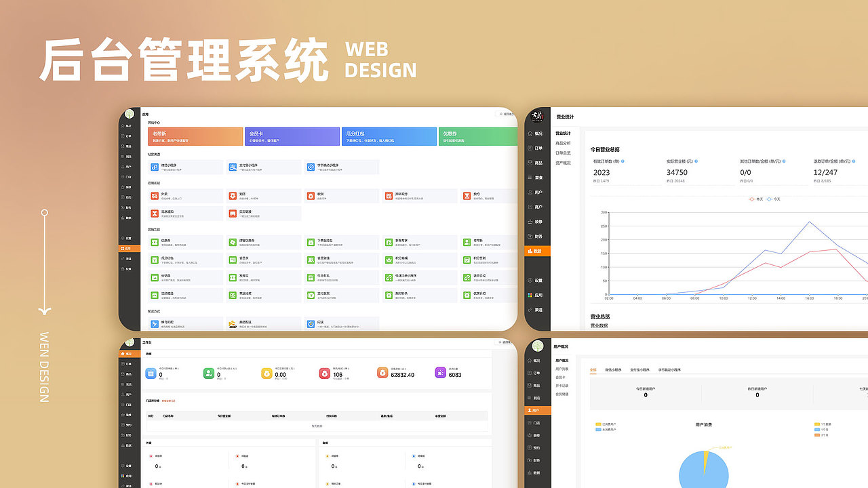
Task: Open the 优惠券 green banner card
Action: coord(477,136)
